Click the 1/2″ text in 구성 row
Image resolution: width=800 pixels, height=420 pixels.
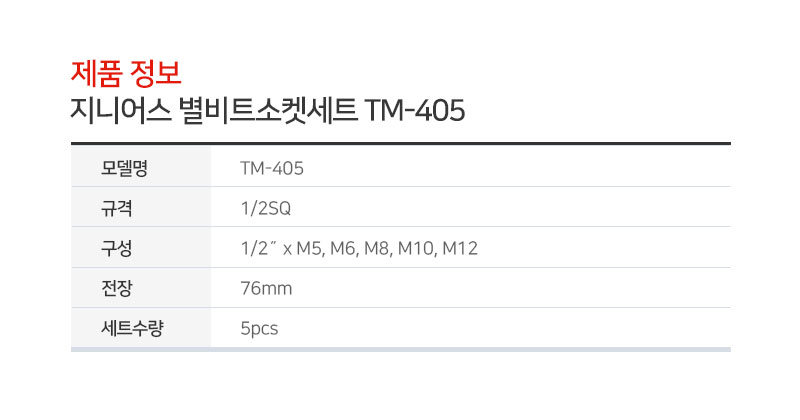pyautogui.click(x=259, y=248)
